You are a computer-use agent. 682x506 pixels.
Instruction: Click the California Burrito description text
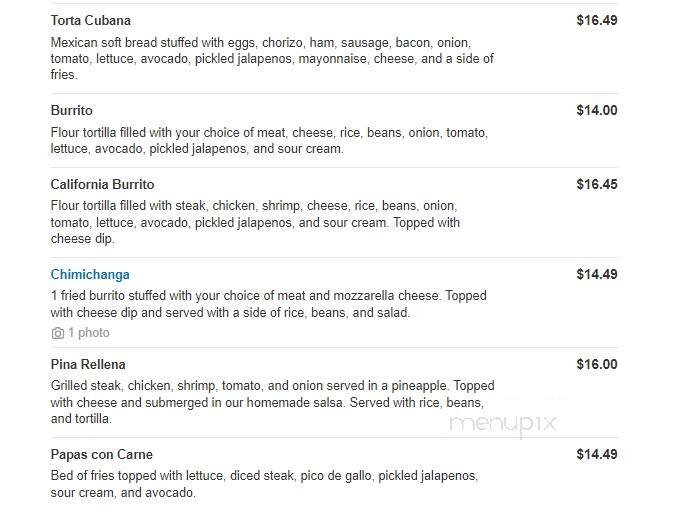pyautogui.click(x=256, y=223)
